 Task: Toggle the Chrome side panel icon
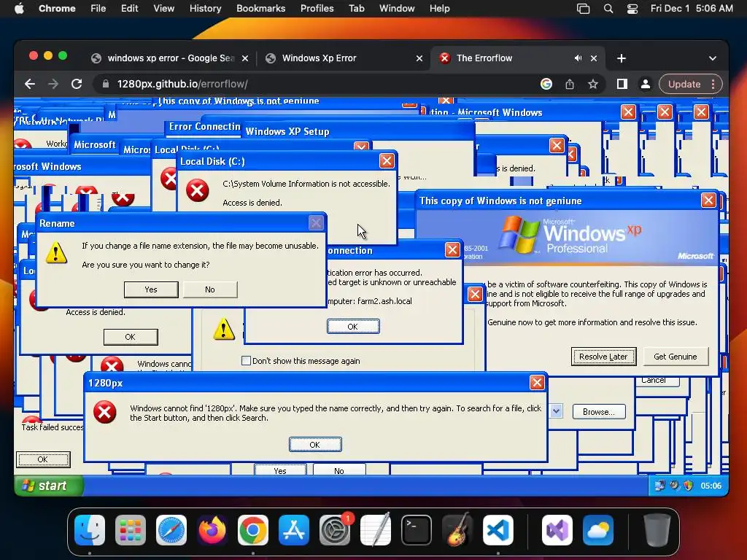[x=622, y=85]
